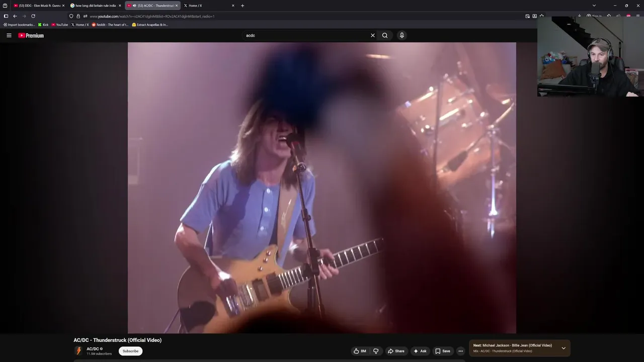Open Import bookmarks bookmark
The width and height of the screenshot is (644, 362).
[19, 25]
